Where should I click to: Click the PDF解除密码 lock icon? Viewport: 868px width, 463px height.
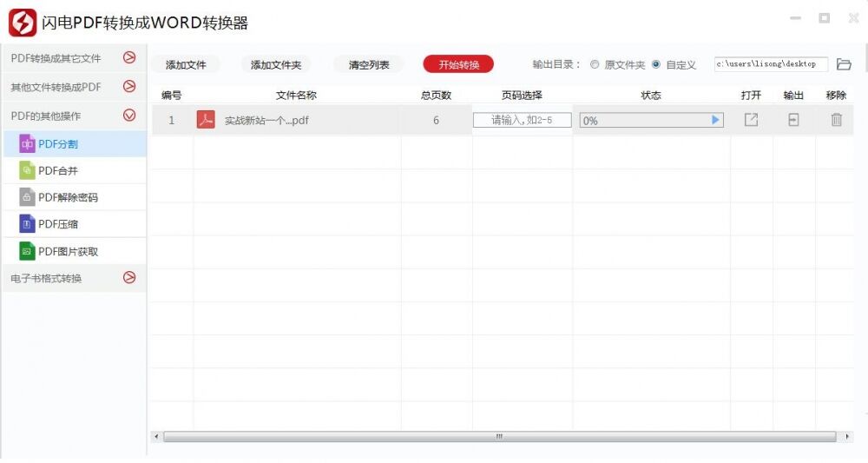(27, 197)
